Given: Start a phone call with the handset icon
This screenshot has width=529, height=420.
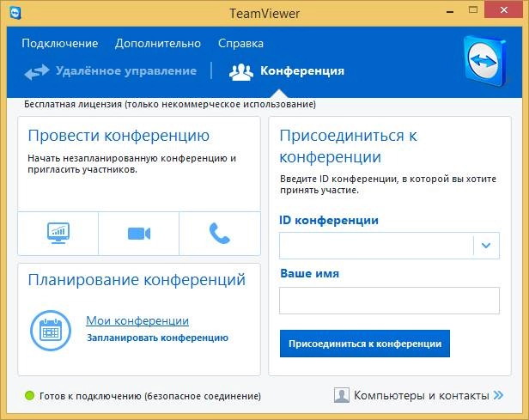Looking at the screenshot, I should click(220, 233).
